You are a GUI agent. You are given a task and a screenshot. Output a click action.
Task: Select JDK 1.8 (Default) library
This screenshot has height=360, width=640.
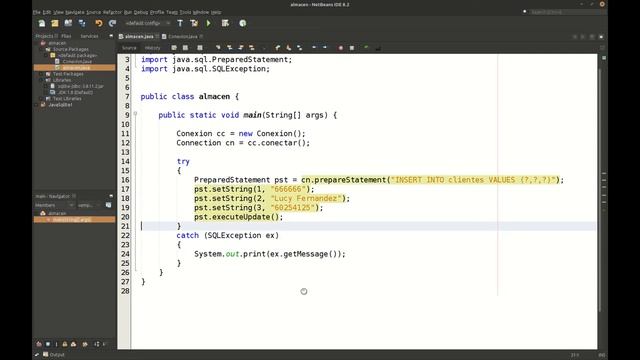(75, 92)
